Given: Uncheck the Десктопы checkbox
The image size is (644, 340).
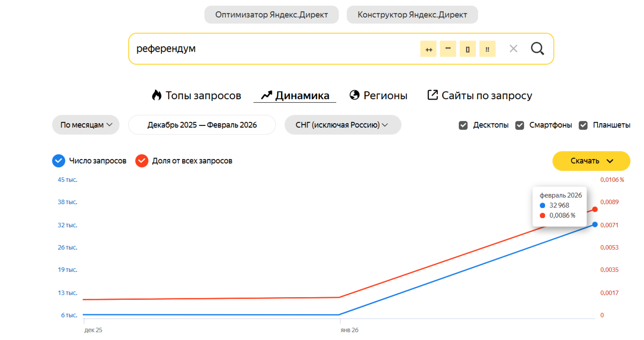Looking at the screenshot, I should point(463,125).
